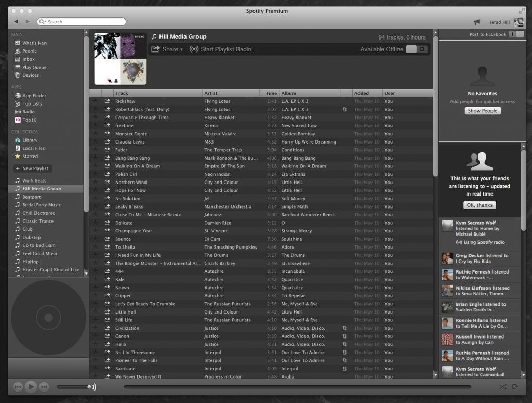Create a New Playlist
The height and width of the screenshot is (403, 532).
point(32,168)
